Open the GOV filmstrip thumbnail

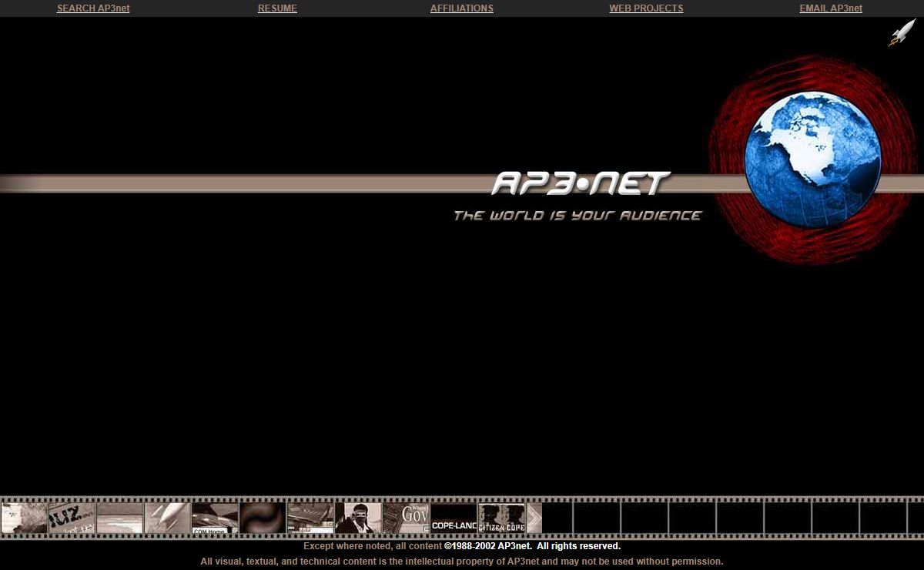407,518
